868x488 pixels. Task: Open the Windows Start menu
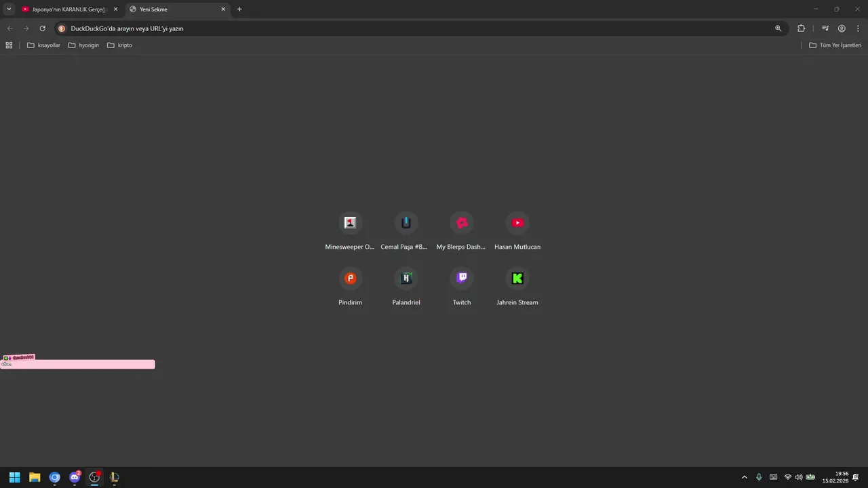pyautogui.click(x=14, y=477)
